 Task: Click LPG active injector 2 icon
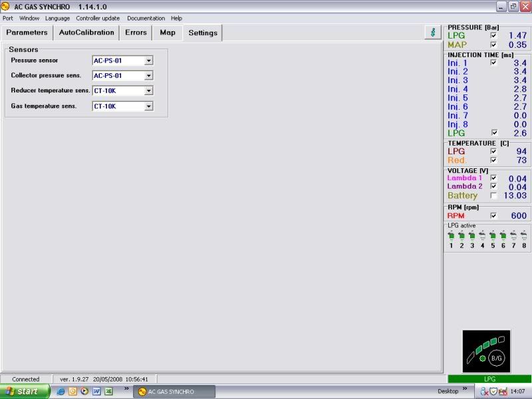coord(462,235)
